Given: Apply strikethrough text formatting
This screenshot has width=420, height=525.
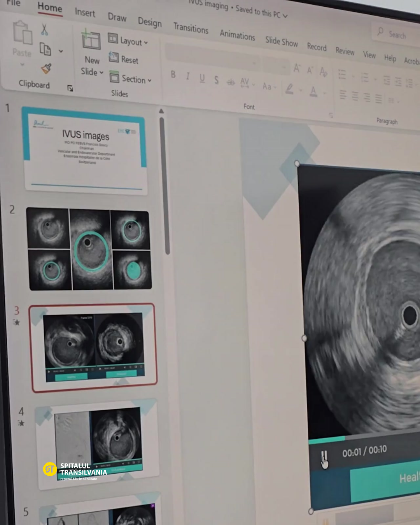Looking at the screenshot, I should (231, 82).
